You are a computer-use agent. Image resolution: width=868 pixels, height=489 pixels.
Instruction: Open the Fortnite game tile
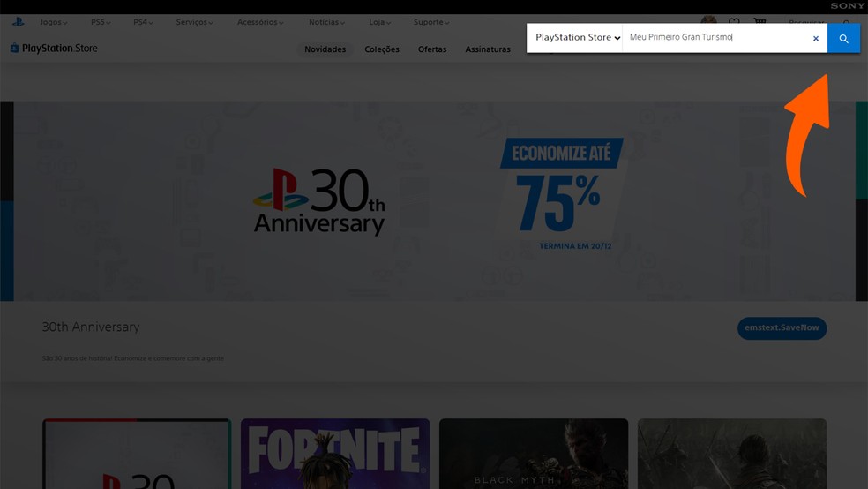point(335,454)
